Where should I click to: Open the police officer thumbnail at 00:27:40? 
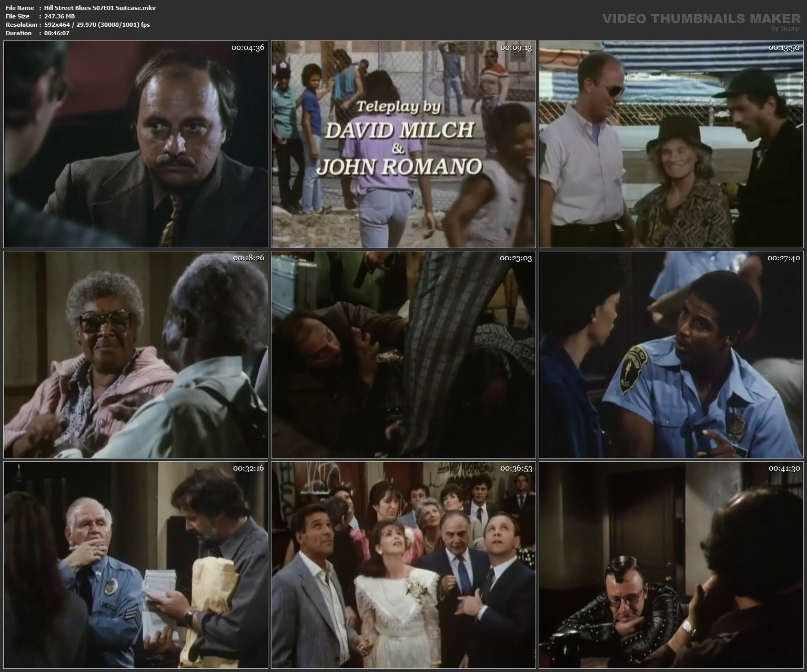pyautogui.click(x=672, y=354)
